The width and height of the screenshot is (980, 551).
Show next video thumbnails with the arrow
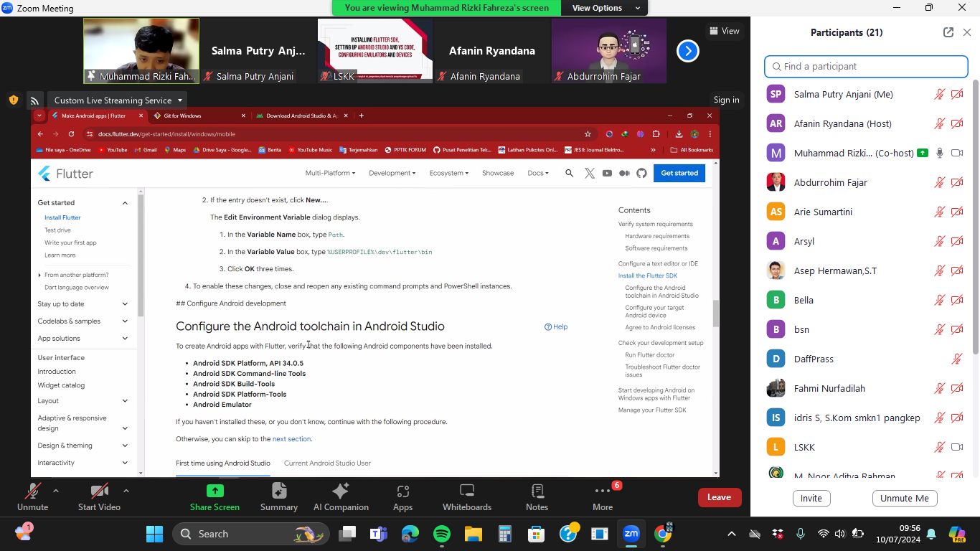(x=687, y=51)
